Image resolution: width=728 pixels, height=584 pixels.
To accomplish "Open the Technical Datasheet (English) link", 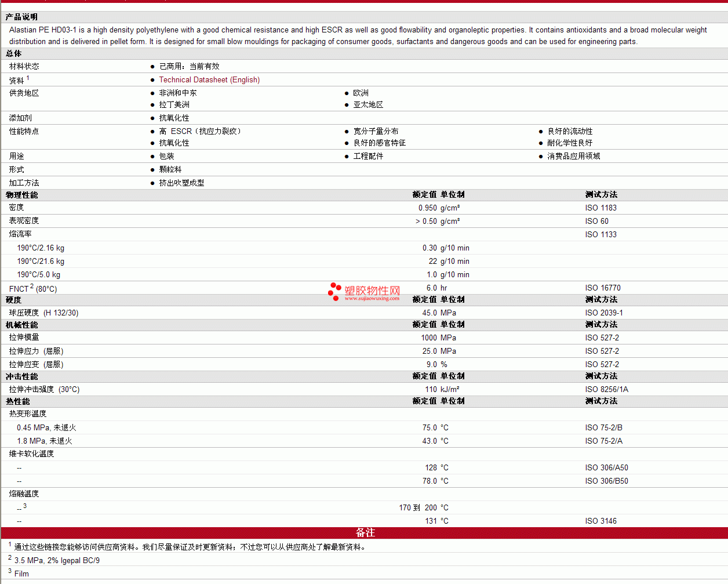I will click(209, 80).
